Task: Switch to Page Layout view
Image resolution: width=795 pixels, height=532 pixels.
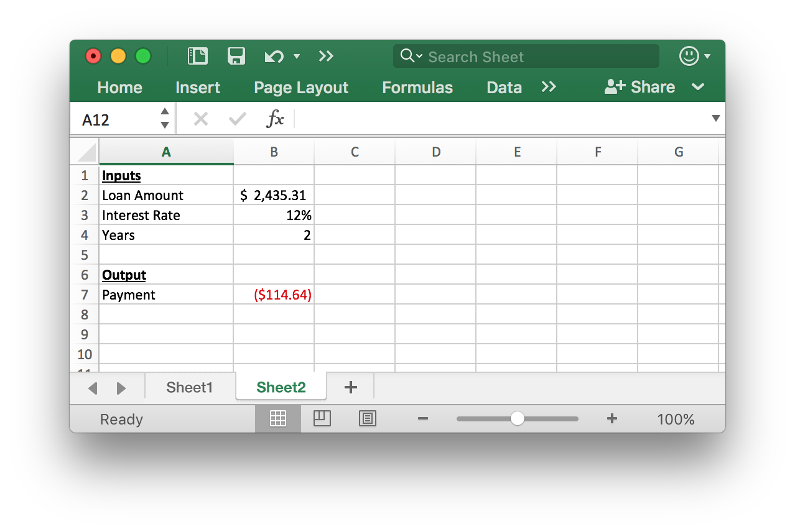Action: coord(322,419)
